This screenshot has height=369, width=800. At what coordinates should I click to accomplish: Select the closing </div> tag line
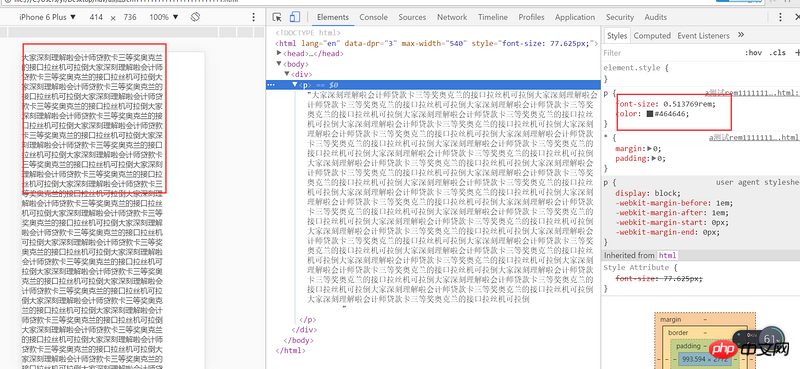(304, 330)
